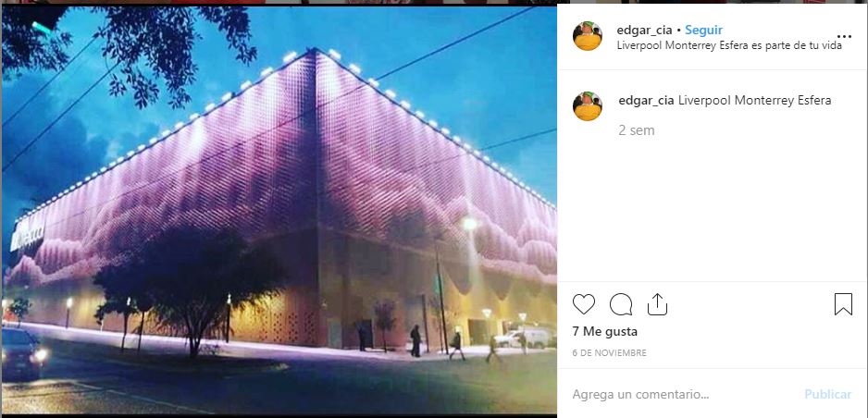Open the edgar_cia username in the header
Screen dimensions: 868x418
(x=645, y=30)
